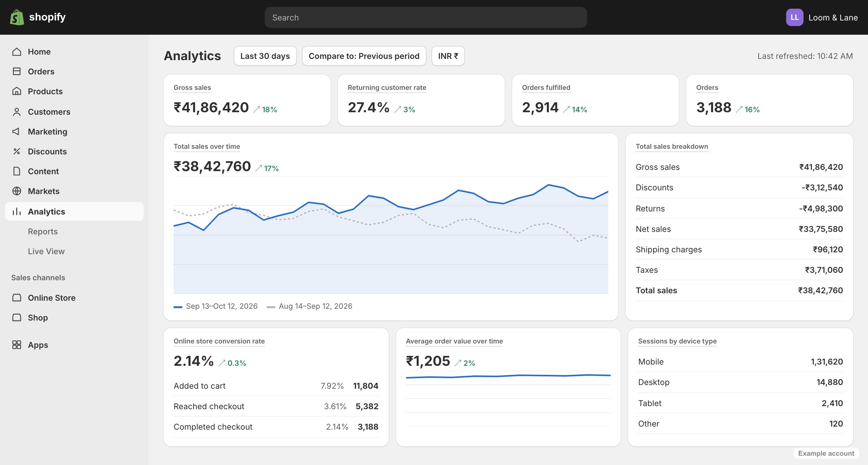Click the Returns value -₹4,98,300
This screenshot has height=465, width=868.
point(821,209)
